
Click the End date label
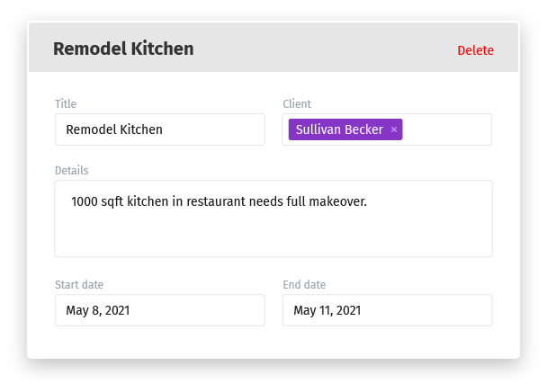coord(304,284)
